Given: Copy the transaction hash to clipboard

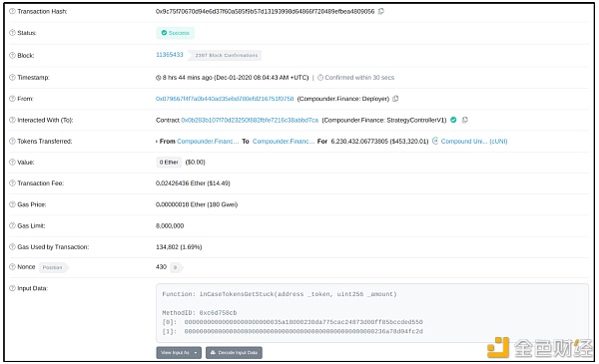Looking at the screenshot, I should click(381, 11).
